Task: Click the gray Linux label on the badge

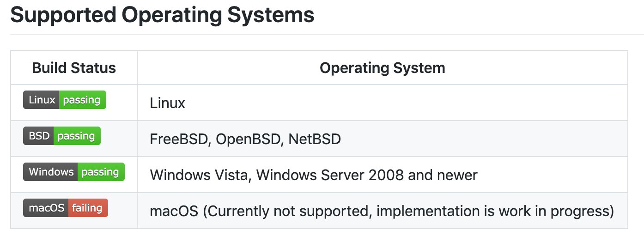Action: [42, 100]
